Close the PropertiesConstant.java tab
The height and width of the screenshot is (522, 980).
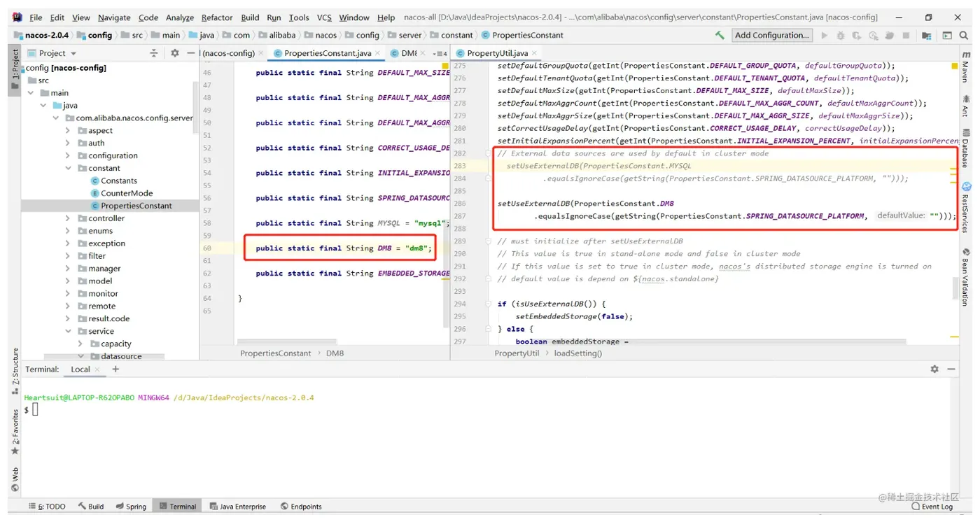click(379, 53)
